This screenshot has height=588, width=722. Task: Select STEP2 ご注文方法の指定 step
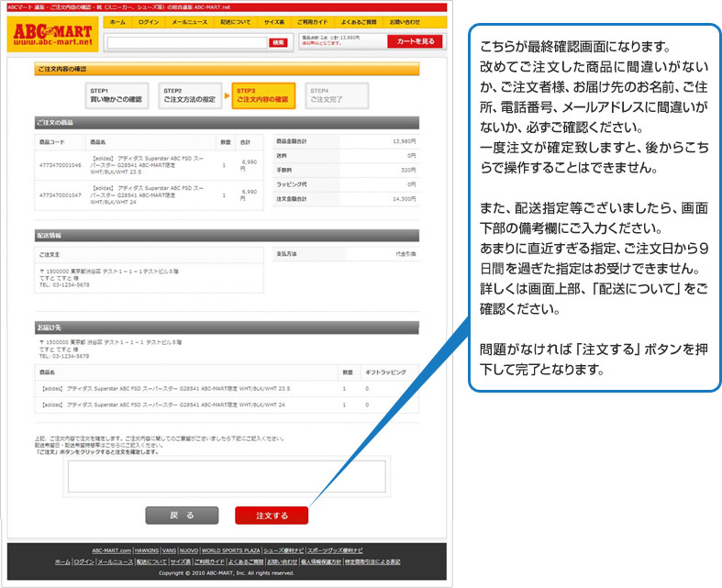tap(190, 95)
